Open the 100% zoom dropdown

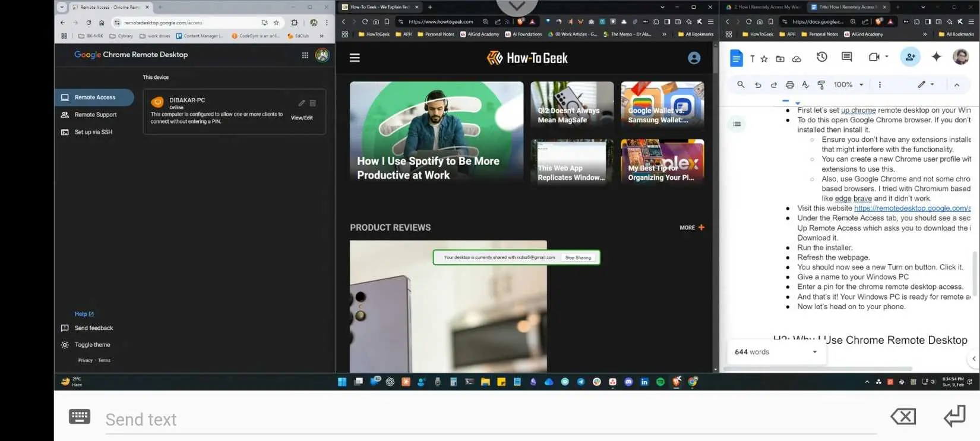[x=849, y=85]
